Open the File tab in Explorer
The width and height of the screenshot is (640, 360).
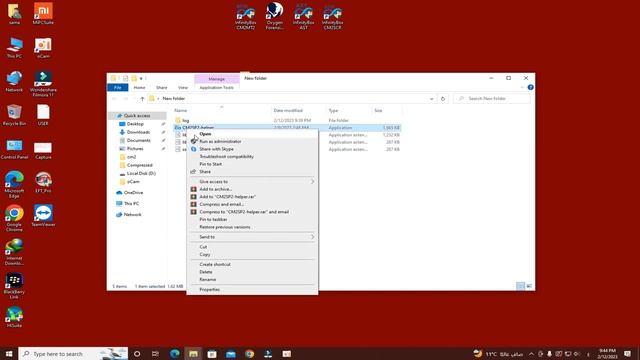coord(118,88)
